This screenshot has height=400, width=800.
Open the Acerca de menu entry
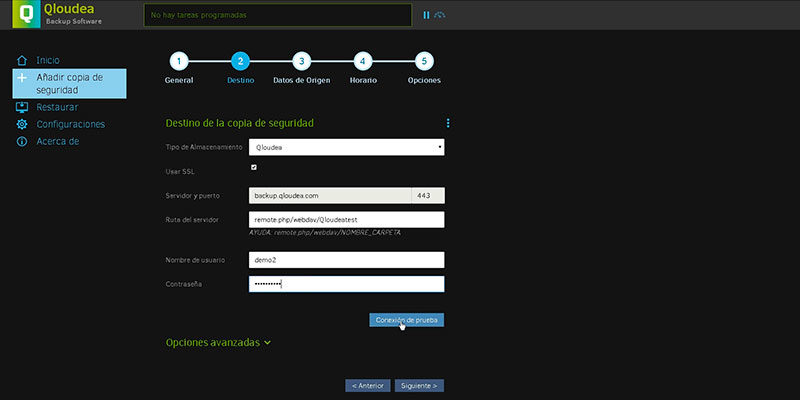pos(58,141)
